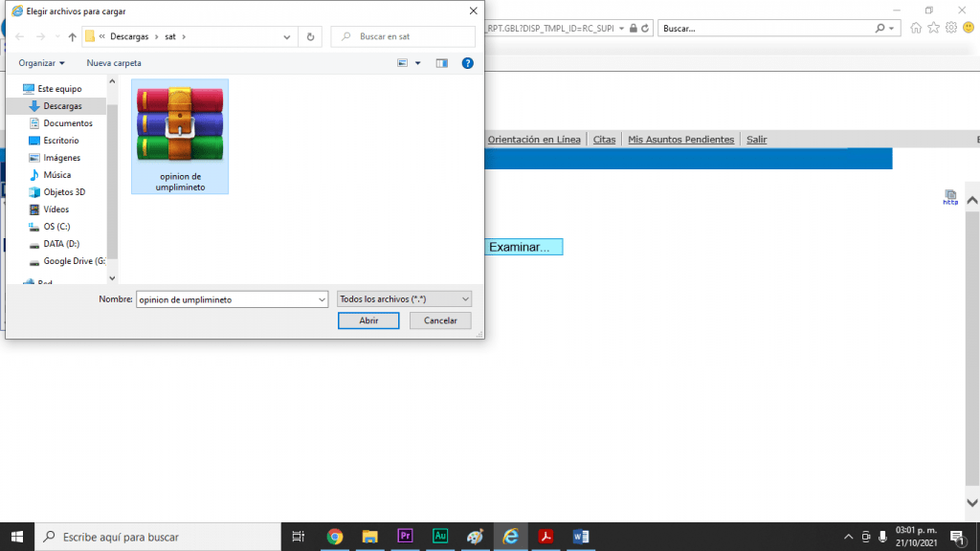This screenshot has height=551, width=980.
Task: Switch to Internet Explorer on taskbar
Action: click(511, 537)
